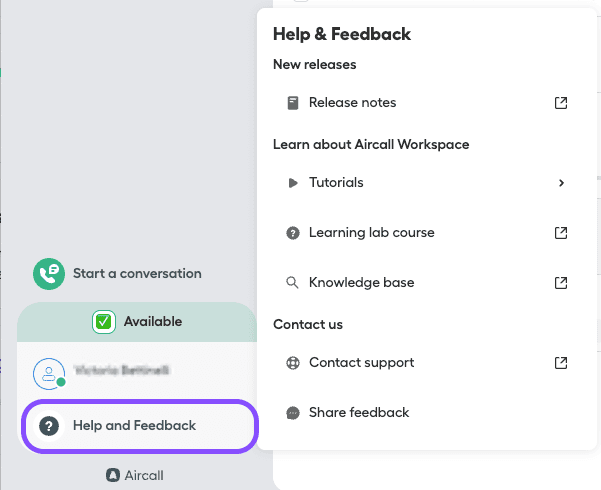Image resolution: width=601 pixels, height=490 pixels.
Task: Toggle the Available status checkbox
Action: (x=103, y=322)
